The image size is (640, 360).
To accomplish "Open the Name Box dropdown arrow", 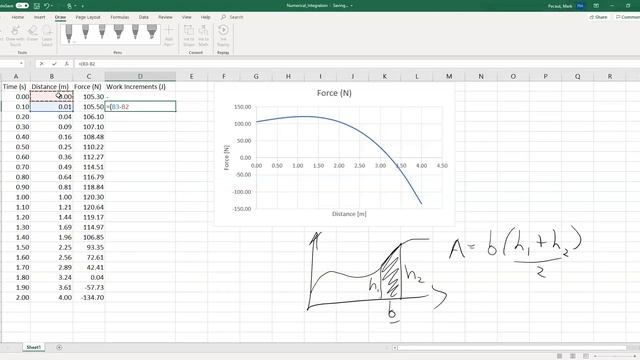I will [x=21, y=64].
